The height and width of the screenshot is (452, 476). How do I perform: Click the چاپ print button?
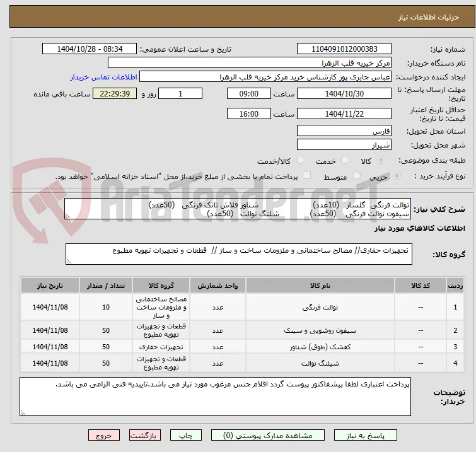tap(185, 436)
